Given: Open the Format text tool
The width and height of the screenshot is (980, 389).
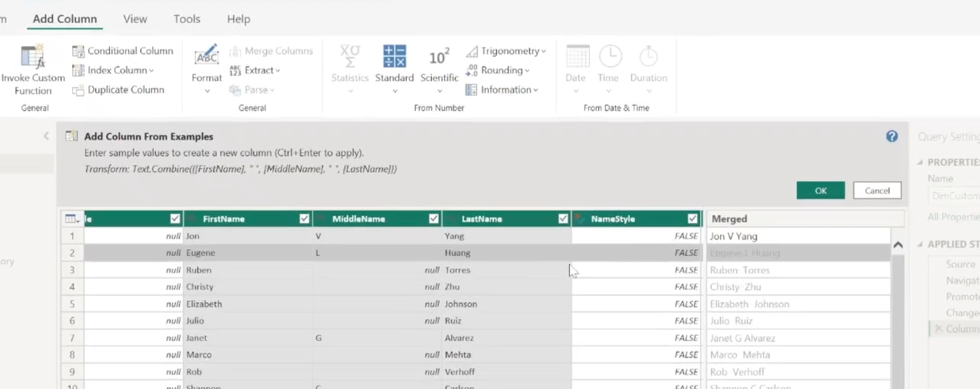Looking at the screenshot, I should click(x=206, y=57).
